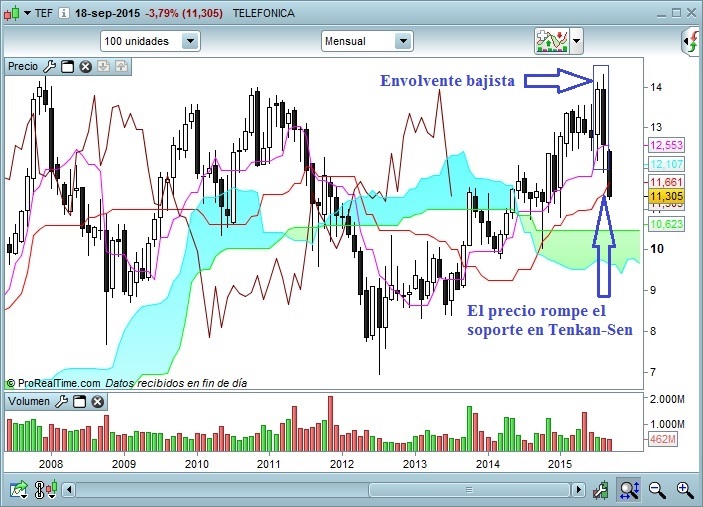Click the 14 price axis label
Viewport: 703px width, 507px height.
click(656, 87)
